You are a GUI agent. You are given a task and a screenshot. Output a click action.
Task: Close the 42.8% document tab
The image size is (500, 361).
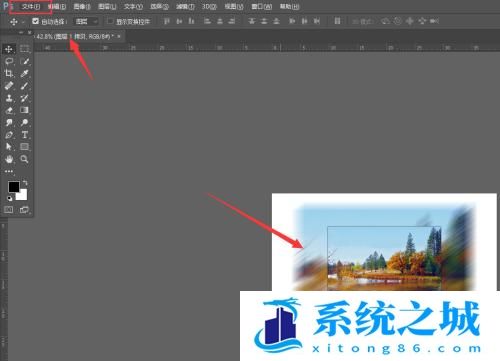(119, 36)
